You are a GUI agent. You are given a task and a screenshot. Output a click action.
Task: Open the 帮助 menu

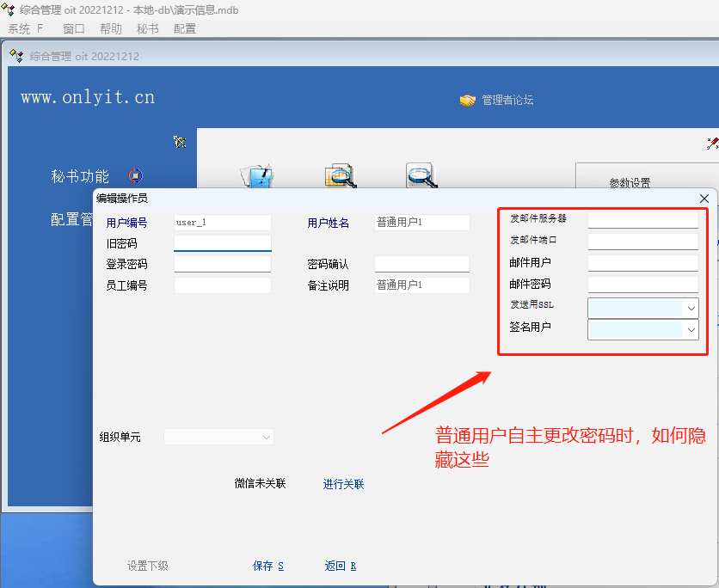(110, 28)
